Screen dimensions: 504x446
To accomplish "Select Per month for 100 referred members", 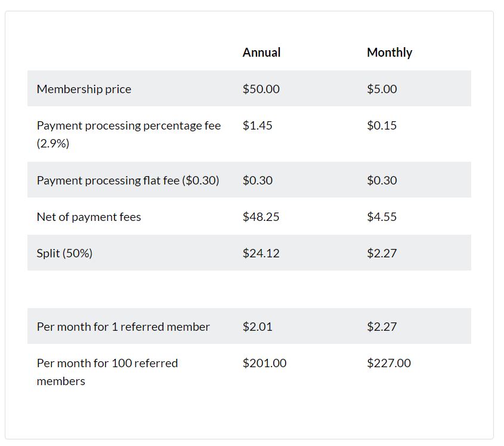I will coord(107,372).
